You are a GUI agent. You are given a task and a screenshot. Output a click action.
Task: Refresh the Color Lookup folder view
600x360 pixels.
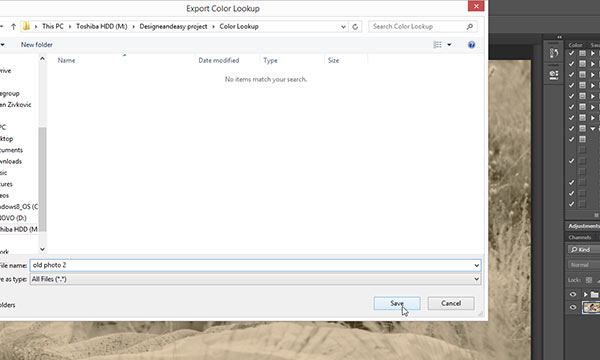(355, 26)
